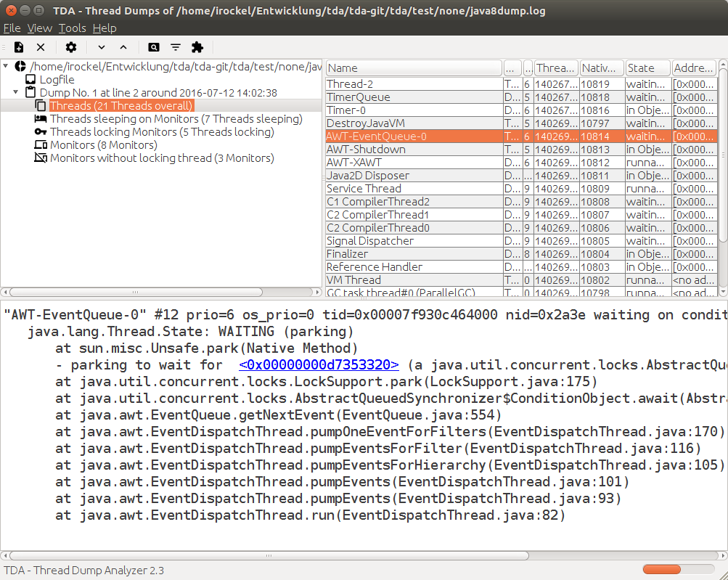Open preferences via the gear icon
The image size is (728, 580).
tap(71, 47)
